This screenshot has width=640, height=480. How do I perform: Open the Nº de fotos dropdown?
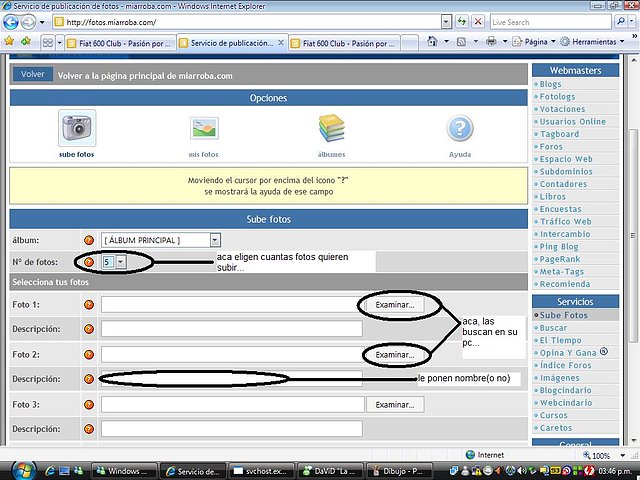(120, 262)
